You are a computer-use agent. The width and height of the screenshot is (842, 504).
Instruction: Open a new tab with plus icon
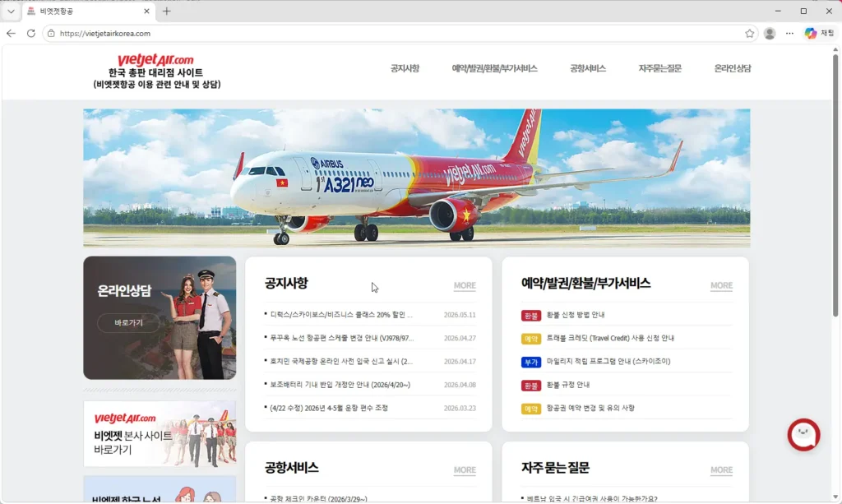click(x=166, y=11)
